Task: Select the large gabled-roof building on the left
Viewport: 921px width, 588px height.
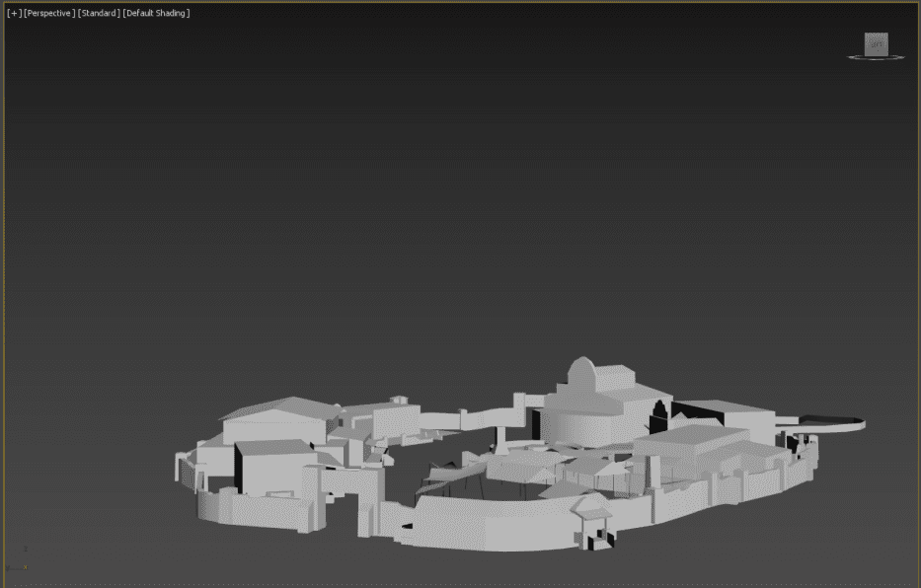Action: 274,418
